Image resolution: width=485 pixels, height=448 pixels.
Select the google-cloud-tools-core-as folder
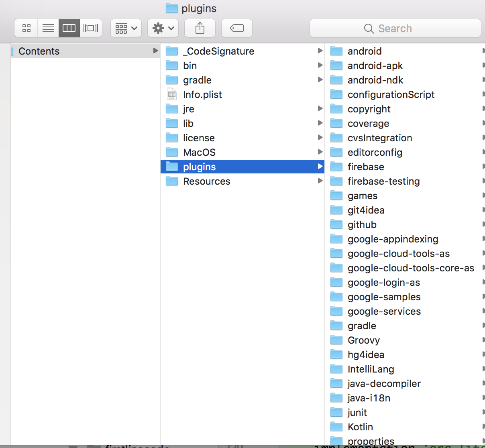point(405,268)
